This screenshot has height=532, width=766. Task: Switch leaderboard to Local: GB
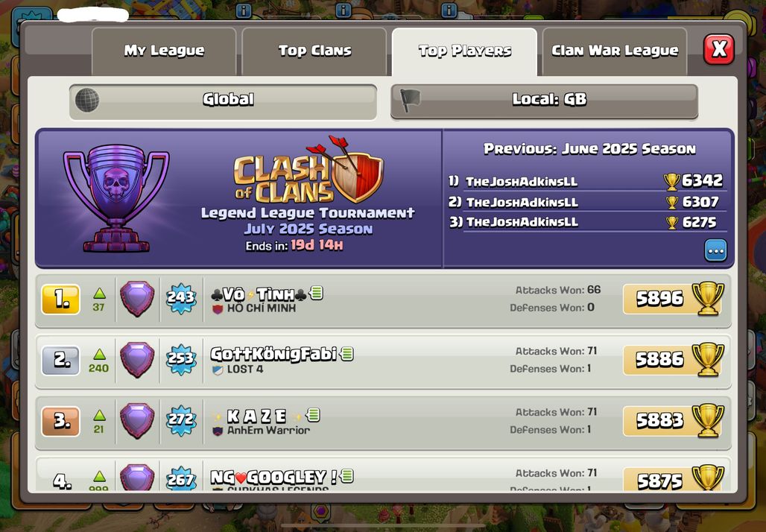pyautogui.click(x=544, y=101)
